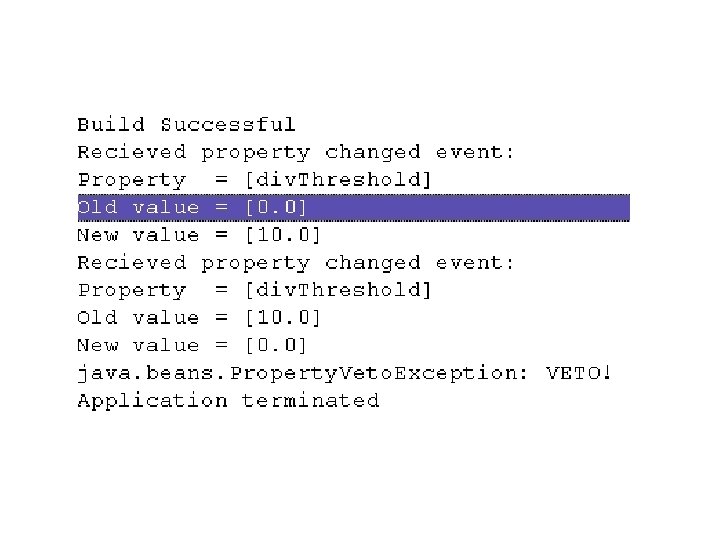
Task: Select the "New value = [0.0]" line
Action: 191,345
